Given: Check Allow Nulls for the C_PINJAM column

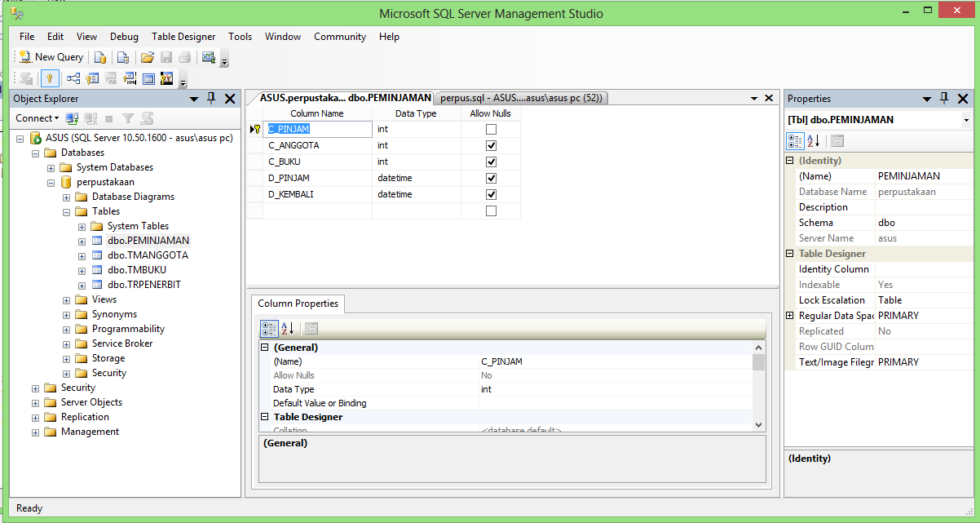Looking at the screenshot, I should point(491,129).
